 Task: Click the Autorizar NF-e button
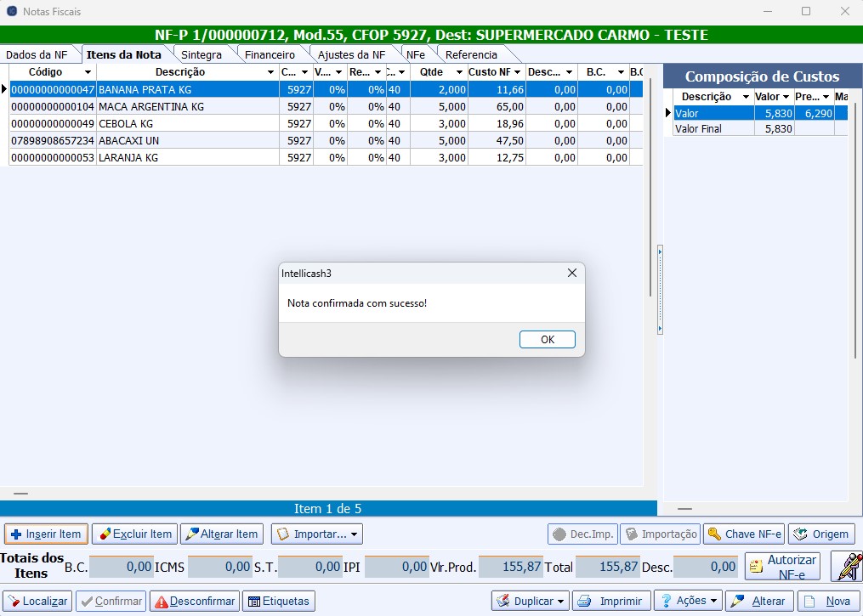point(782,567)
